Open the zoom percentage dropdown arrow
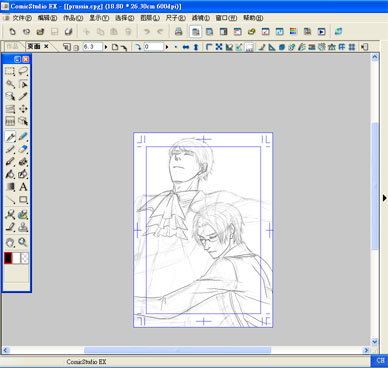This screenshot has height=368, width=388. click(x=106, y=47)
